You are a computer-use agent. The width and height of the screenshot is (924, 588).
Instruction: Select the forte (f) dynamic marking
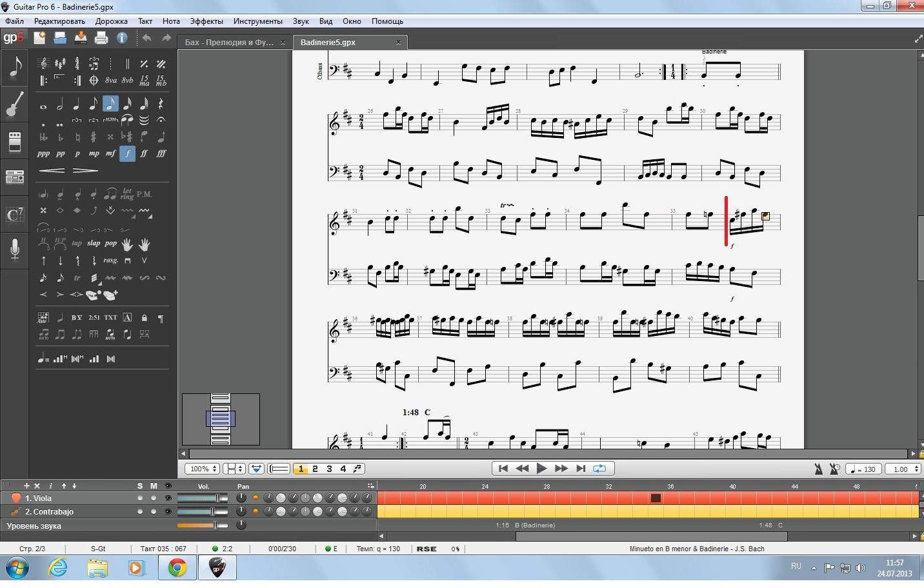point(127,153)
